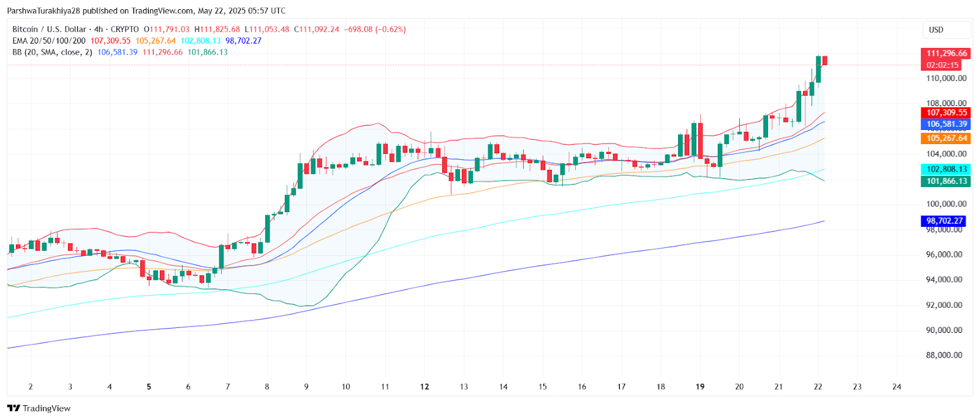The width and height of the screenshot is (980, 420).
Task: Select the EMA 20 price tag 107,309.55
Action: 946,113
